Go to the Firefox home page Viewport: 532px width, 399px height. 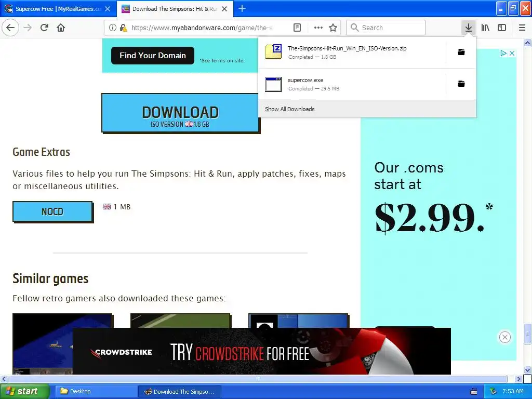click(61, 28)
